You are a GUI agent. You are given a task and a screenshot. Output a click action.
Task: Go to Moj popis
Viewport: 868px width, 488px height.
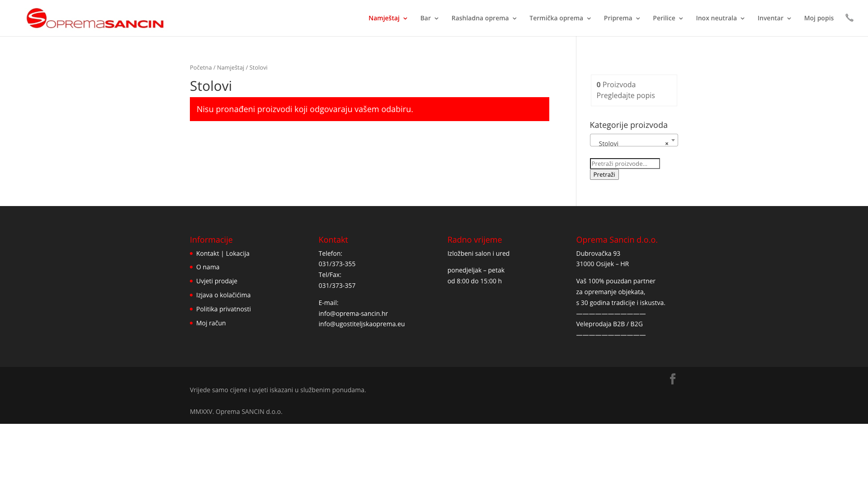coord(818,18)
